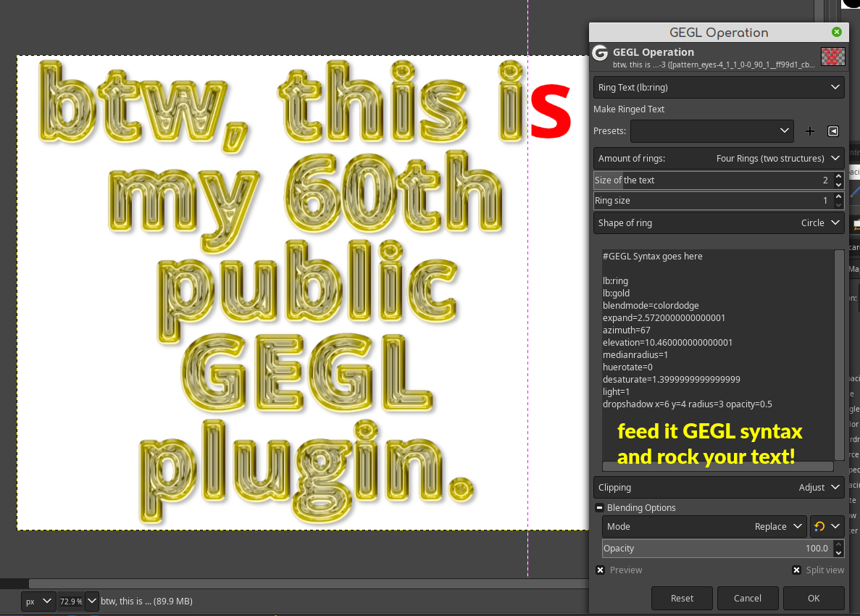The image size is (860, 616).
Task: Click the Ring size slider
Action: coord(713,201)
